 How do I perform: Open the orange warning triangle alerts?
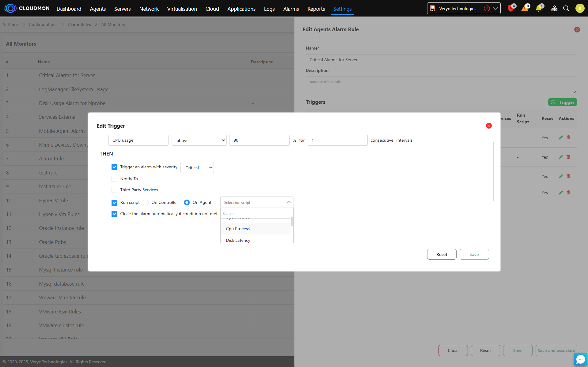coord(525,9)
